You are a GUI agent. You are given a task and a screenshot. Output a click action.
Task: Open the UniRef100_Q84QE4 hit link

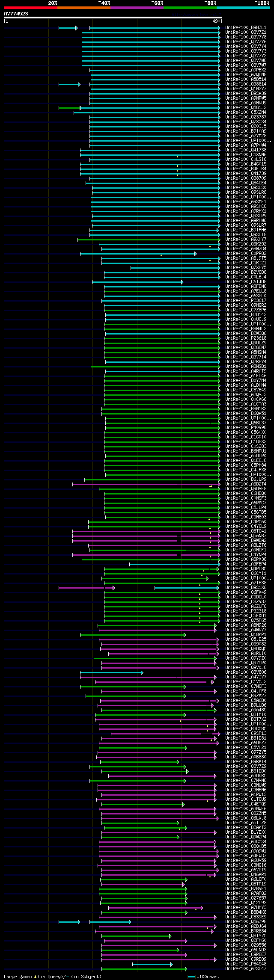click(x=246, y=183)
